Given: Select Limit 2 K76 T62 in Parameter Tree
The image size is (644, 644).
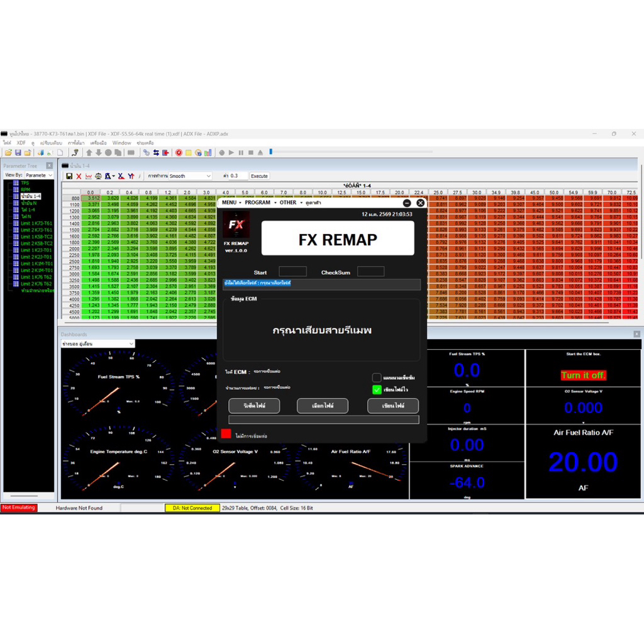Looking at the screenshot, I should pos(36,284).
